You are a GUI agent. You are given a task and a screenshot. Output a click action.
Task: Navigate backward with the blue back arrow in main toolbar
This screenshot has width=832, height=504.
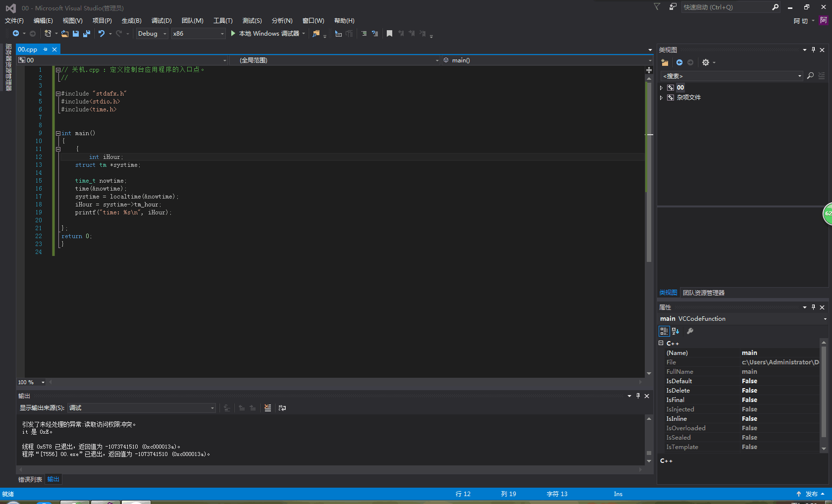[16, 34]
